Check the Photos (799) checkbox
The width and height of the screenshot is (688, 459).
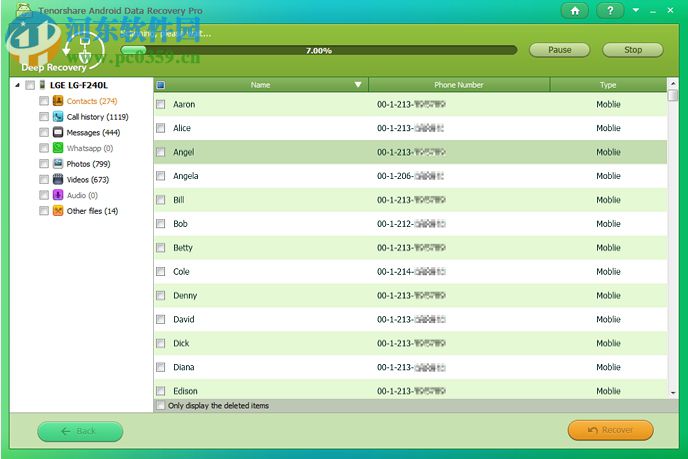tap(44, 164)
